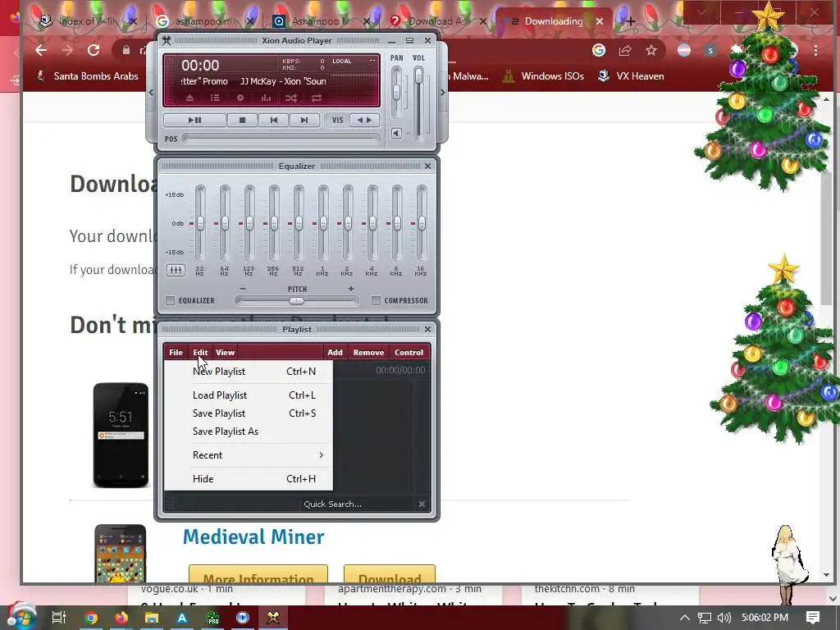
Task: Open the View menu in Playlist
Action: pos(225,353)
